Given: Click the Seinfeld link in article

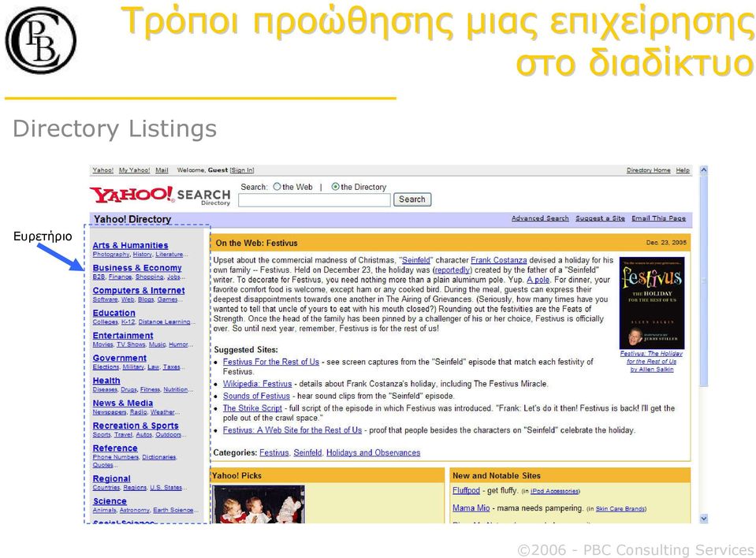Looking at the screenshot, I should coord(415,260).
